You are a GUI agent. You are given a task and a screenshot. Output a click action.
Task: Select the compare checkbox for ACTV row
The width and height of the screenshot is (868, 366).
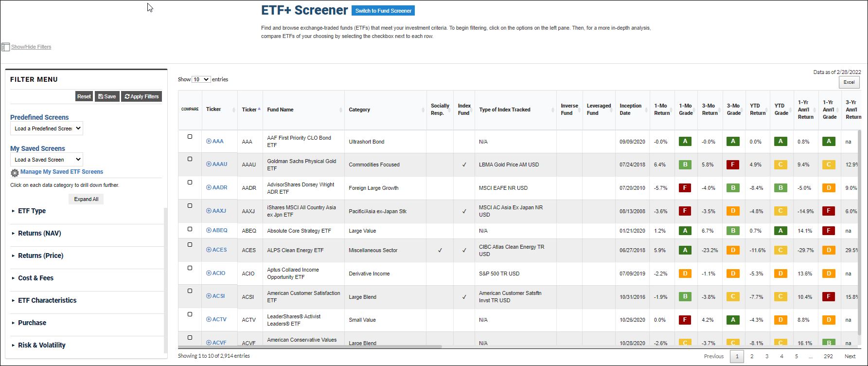click(190, 314)
